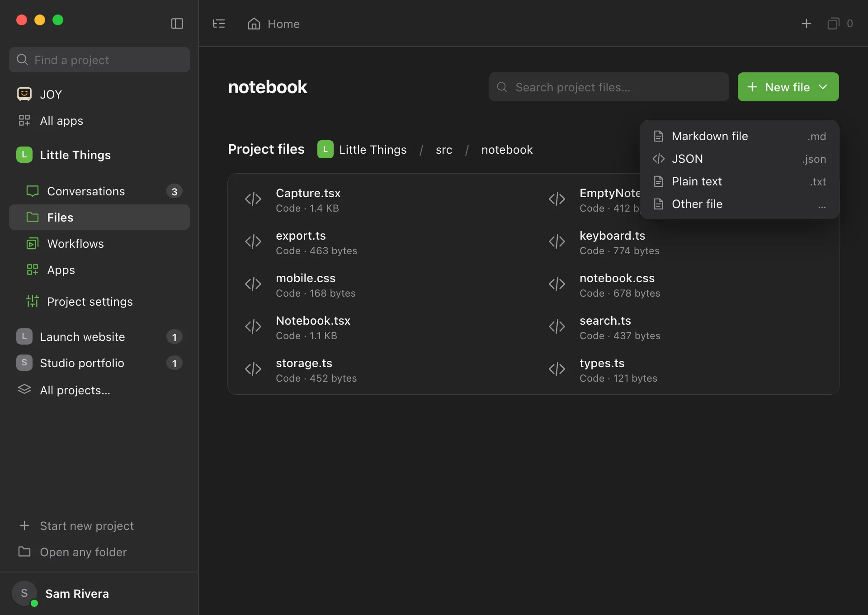Choose Markdown file from the menu
Screen dimensions: 868x615
tap(740, 136)
